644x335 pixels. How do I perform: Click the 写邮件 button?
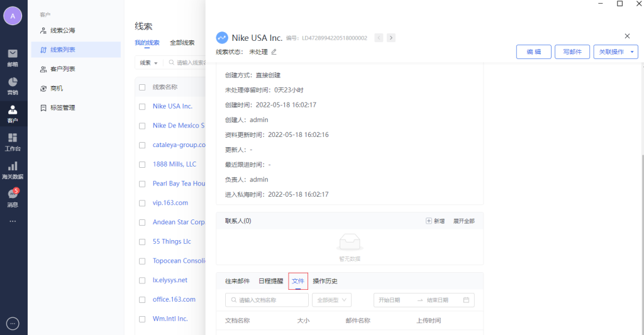point(572,52)
